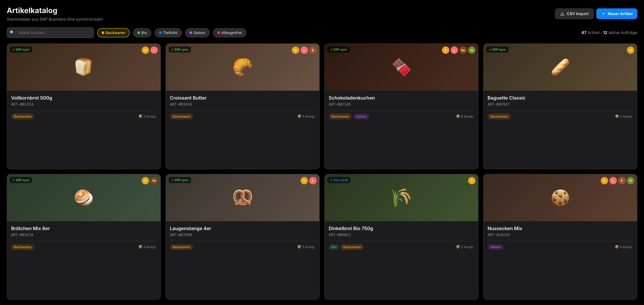This screenshot has height=305, width=644.
Task: Click the wheat icon on Dinkelbrot Bio
Action: click(401, 197)
